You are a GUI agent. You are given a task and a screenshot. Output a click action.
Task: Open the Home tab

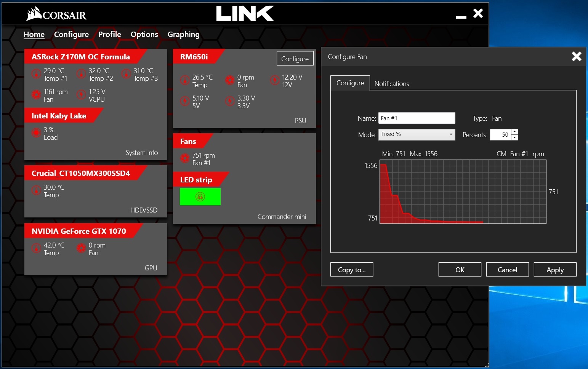click(34, 34)
